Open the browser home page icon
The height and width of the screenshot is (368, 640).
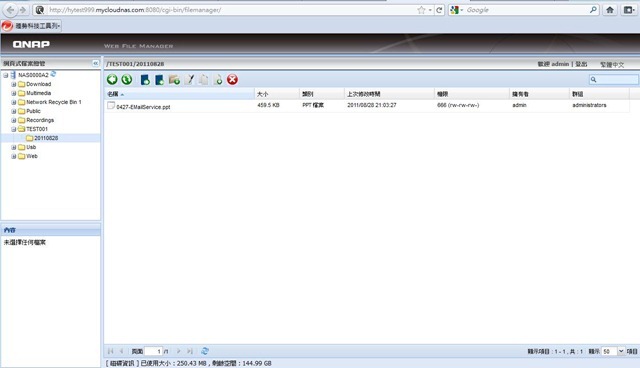tap(610, 10)
